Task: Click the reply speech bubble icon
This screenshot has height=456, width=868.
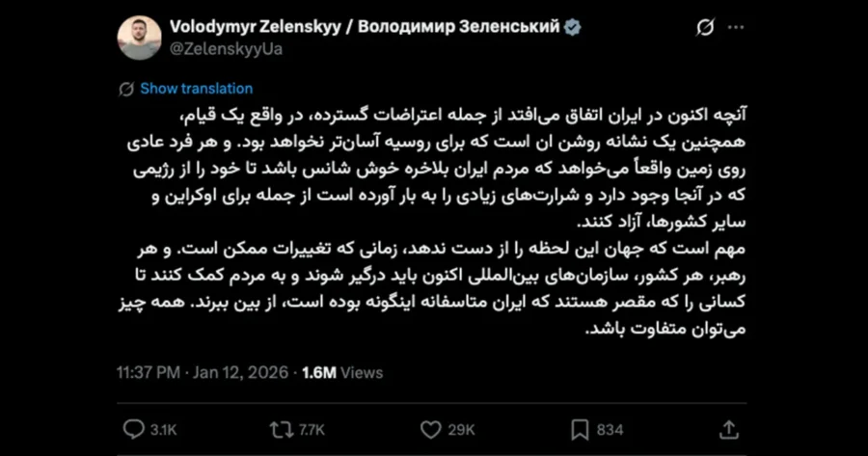Action: 133,429
